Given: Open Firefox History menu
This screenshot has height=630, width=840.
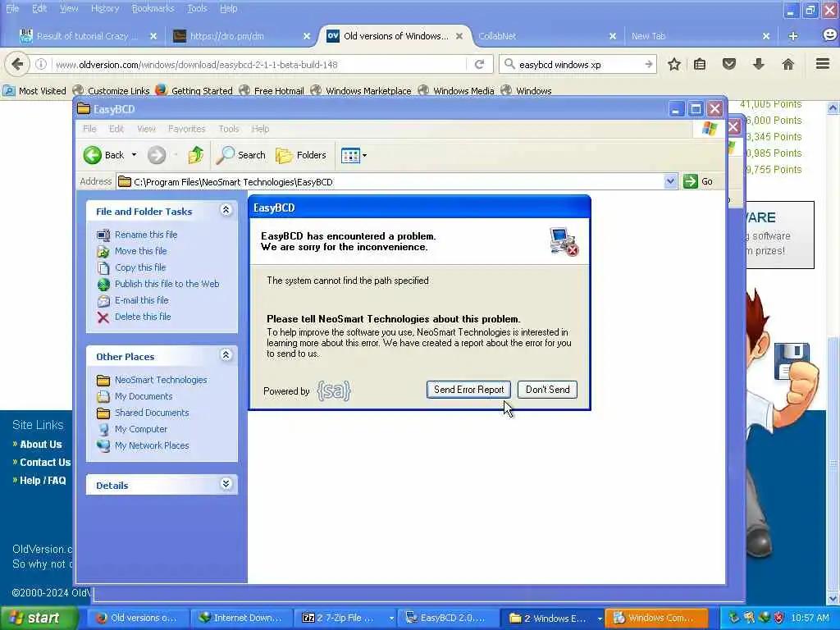Looking at the screenshot, I should coord(105,8).
